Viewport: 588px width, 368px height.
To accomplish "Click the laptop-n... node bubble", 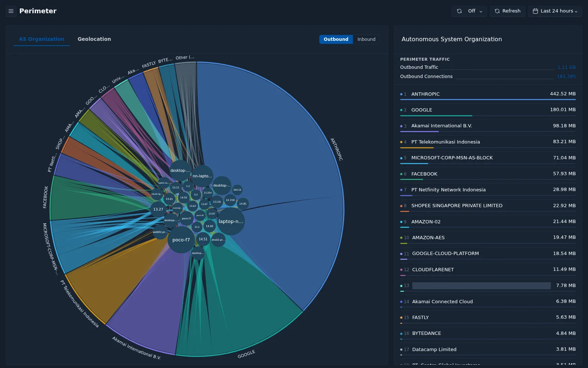I will click(x=231, y=222).
